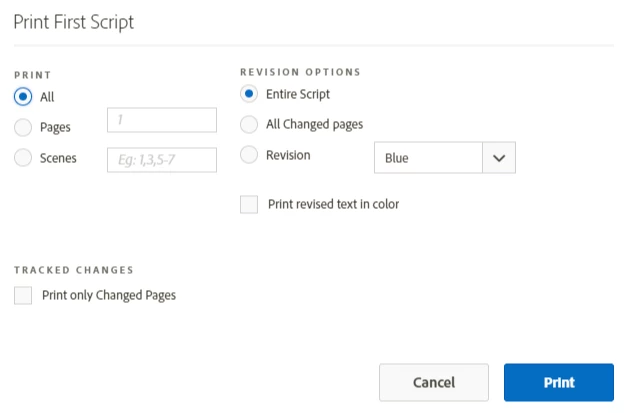Image resolution: width=624 pixels, height=413 pixels.
Task: Click the REVISION OPTIONS section heading
Action: coord(300,72)
